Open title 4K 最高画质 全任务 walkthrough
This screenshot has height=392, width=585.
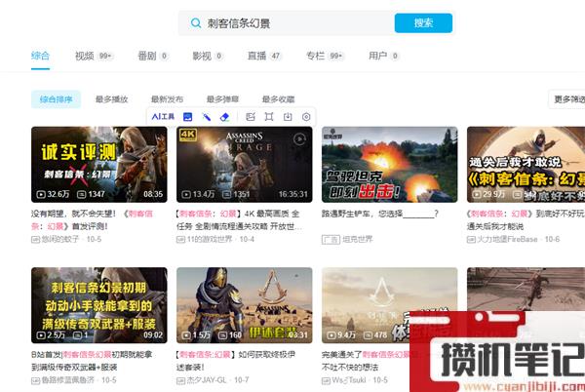(239, 220)
